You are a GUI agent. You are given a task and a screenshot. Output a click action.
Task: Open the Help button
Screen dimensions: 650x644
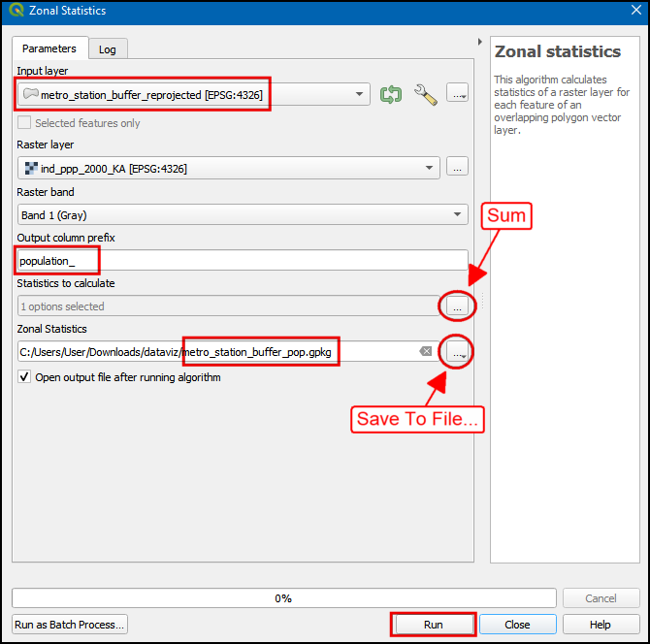point(601,624)
